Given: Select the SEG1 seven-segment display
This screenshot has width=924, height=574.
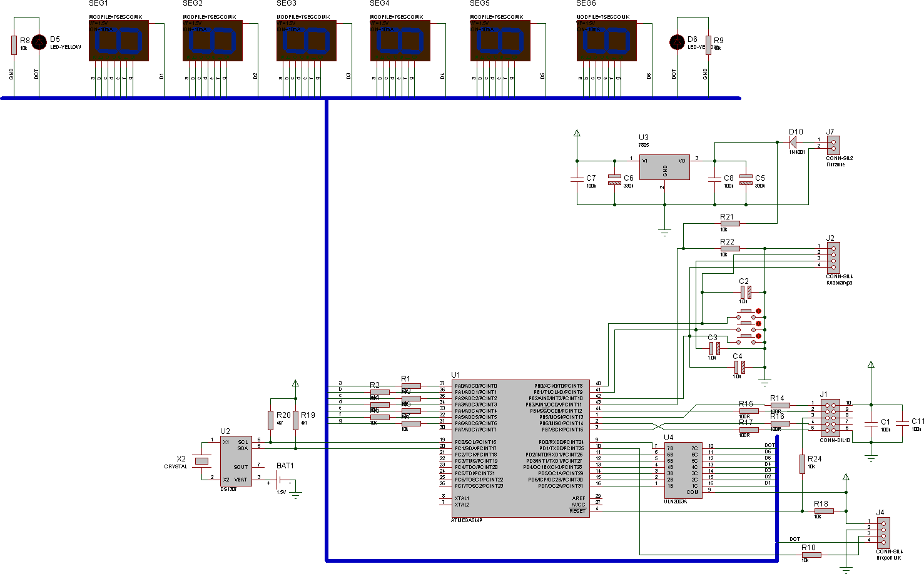Looking at the screenshot, I should point(118,41).
